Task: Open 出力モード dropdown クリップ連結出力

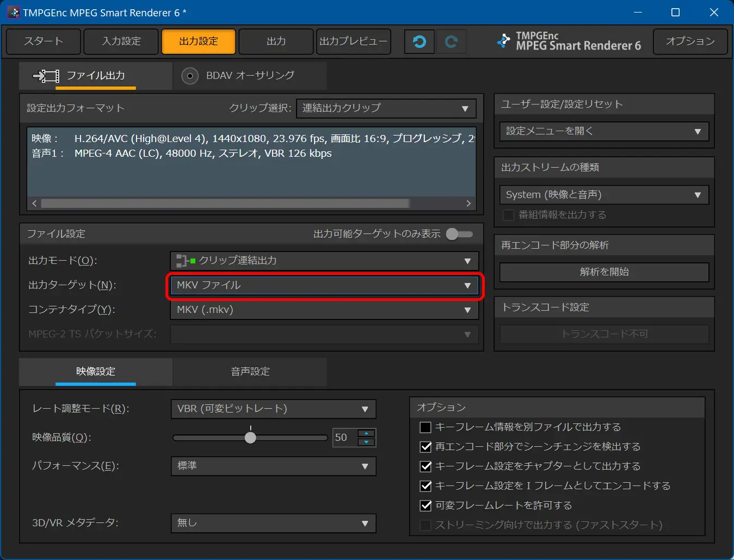Action: (x=324, y=261)
